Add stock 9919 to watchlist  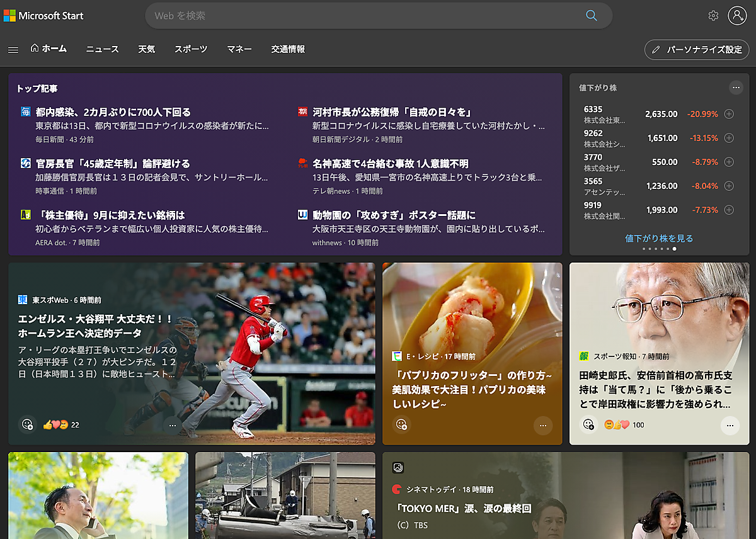pyautogui.click(x=729, y=210)
